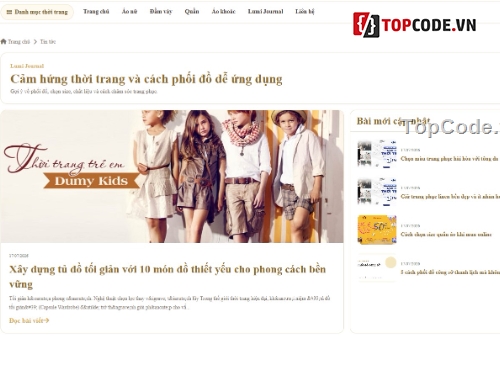Click the breadcrumb chevron separator

35,42
